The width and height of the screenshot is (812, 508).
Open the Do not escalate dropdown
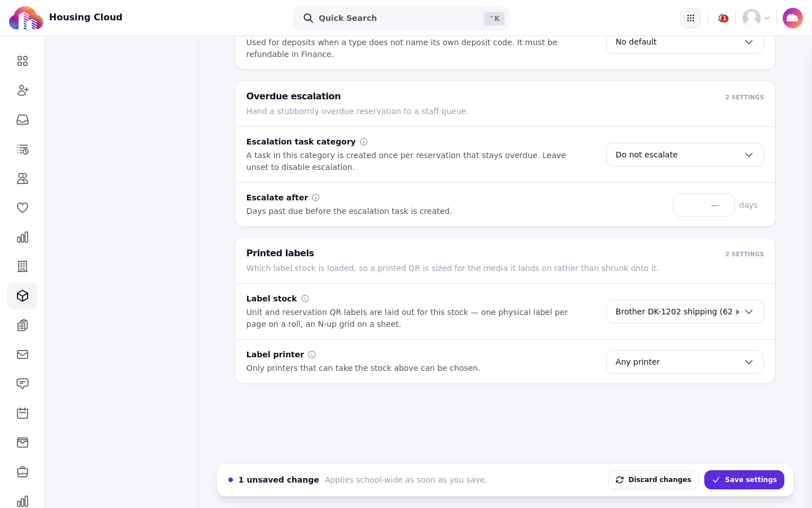coord(685,155)
